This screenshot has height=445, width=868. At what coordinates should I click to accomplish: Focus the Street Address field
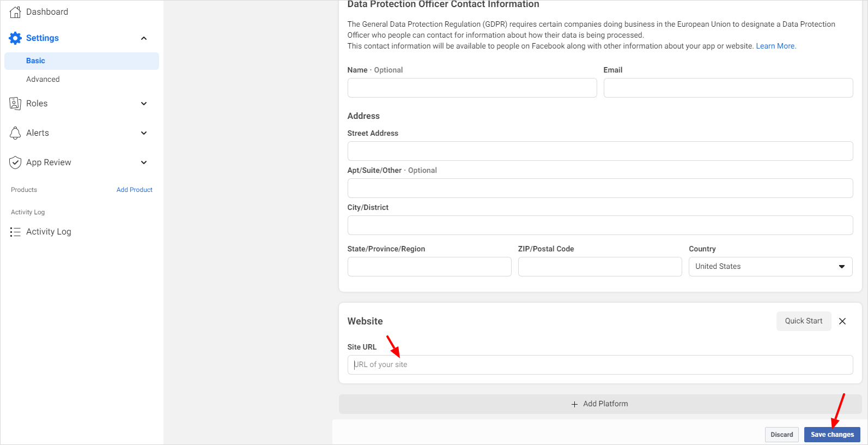click(600, 151)
